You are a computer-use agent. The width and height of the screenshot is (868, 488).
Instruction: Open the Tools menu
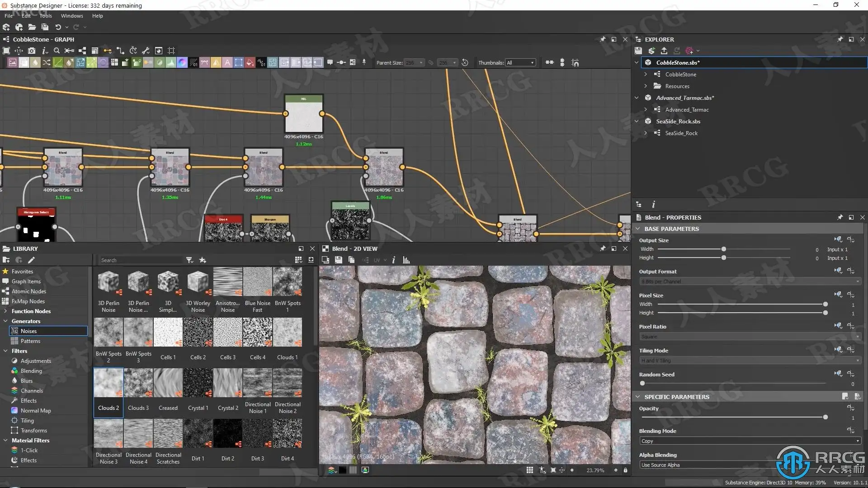point(46,16)
